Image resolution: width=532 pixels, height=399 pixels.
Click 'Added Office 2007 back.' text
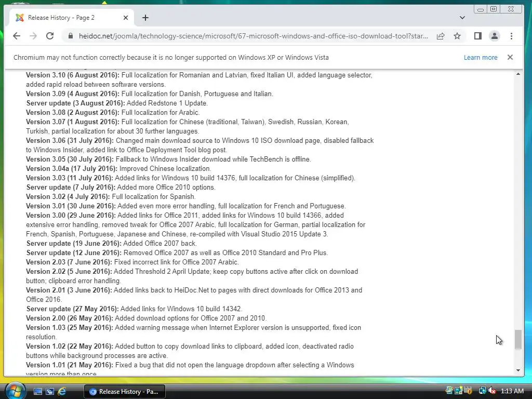click(x=160, y=244)
